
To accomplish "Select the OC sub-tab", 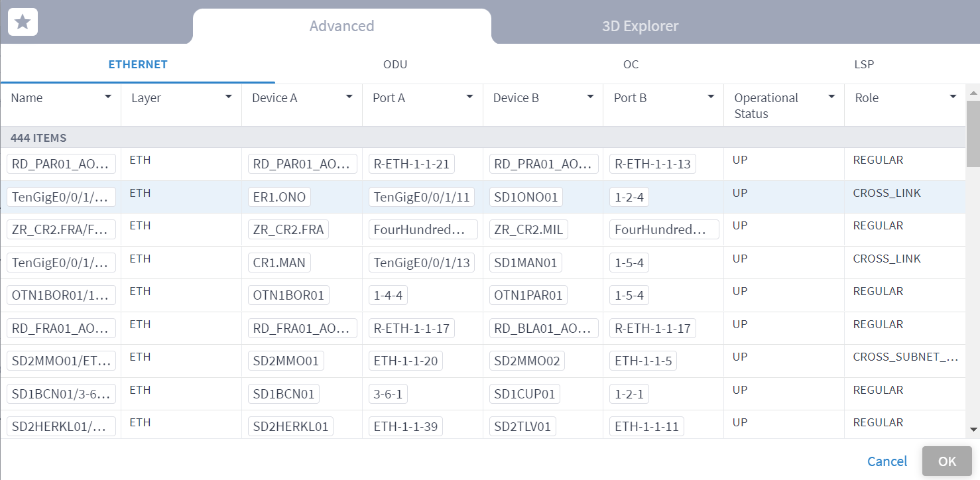I will click(x=631, y=64).
